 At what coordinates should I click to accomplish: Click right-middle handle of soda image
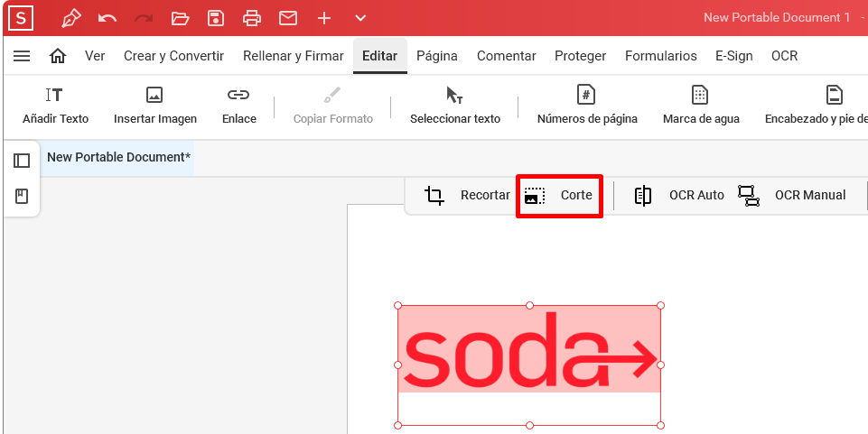tap(660, 365)
